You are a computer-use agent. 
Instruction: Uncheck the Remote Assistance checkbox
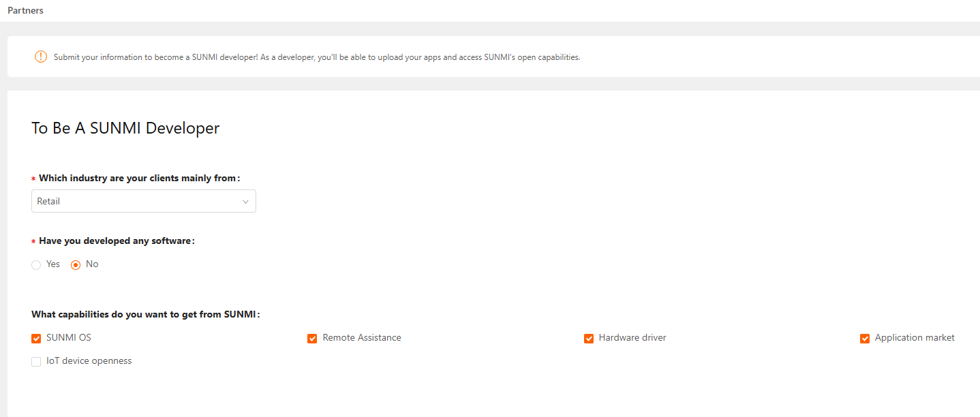[312, 339]
